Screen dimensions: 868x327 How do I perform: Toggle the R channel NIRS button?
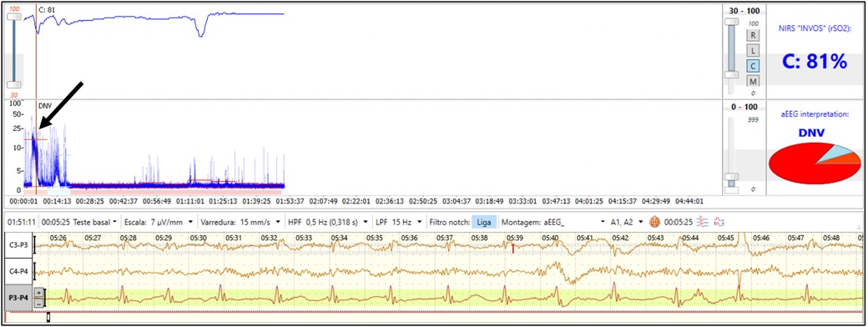pyautogui.click(x=754, y=35)
